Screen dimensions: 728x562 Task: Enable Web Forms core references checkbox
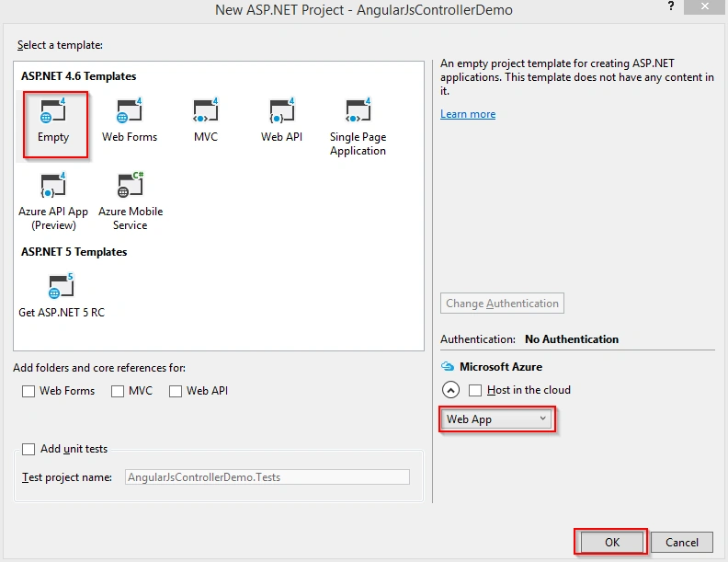click(28, 391)
